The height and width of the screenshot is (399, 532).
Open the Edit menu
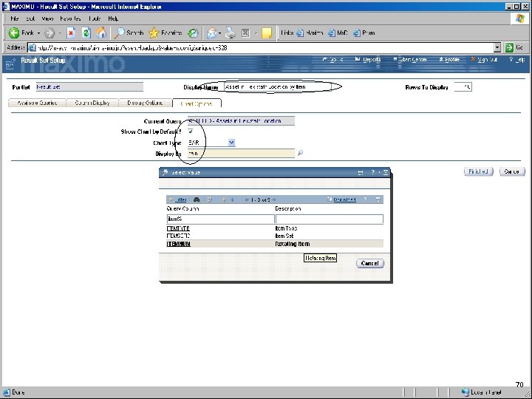click(30, 18)
